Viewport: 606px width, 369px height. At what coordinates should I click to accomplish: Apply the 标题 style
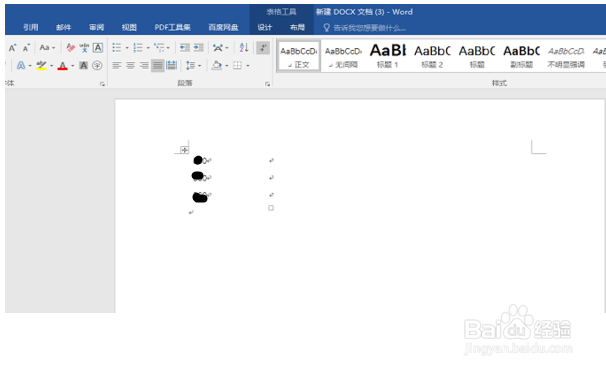point(477,56)
